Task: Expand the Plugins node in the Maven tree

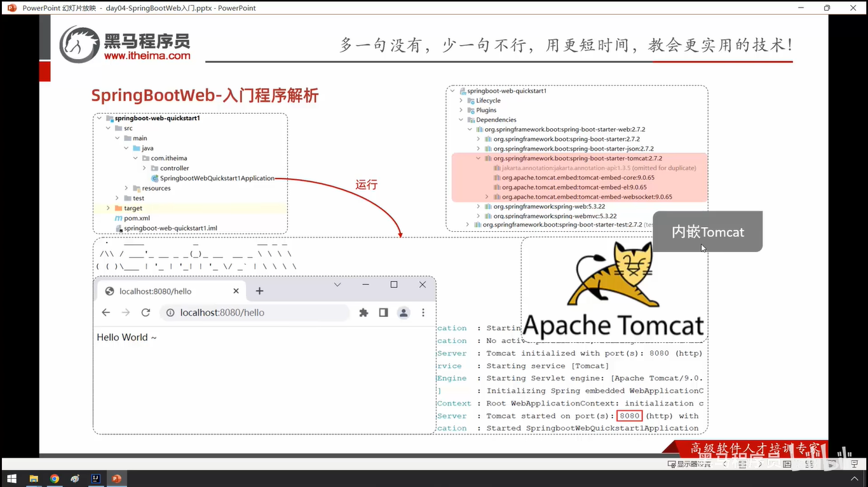Action: (461, 110)
